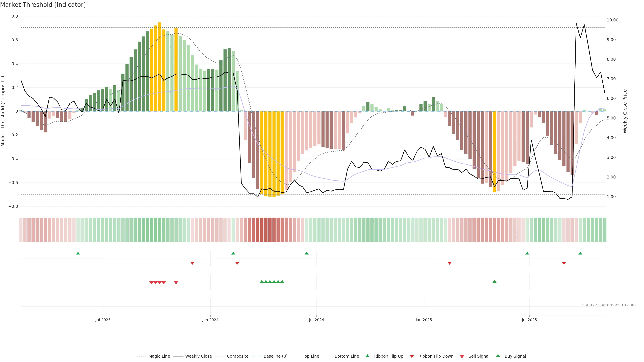Toggle Composite series in legend
The width and height of the screenshot is (644, 362).
pos(237,356)
